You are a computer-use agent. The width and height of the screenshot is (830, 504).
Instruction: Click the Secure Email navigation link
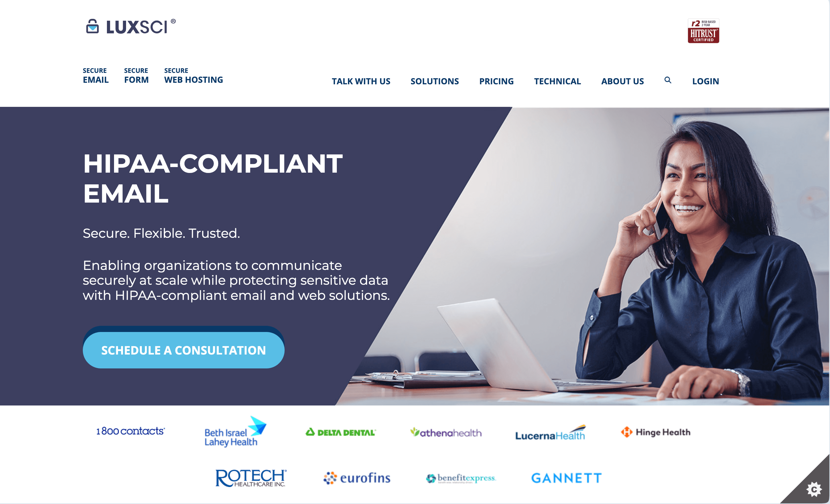[x=95, y=76]
